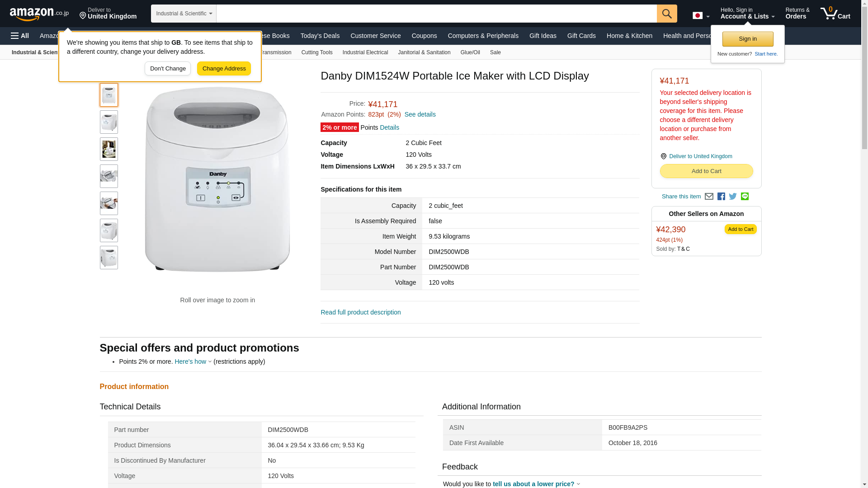Share this item via email icon
Screen dimensions: 868x488
point(709,197)
